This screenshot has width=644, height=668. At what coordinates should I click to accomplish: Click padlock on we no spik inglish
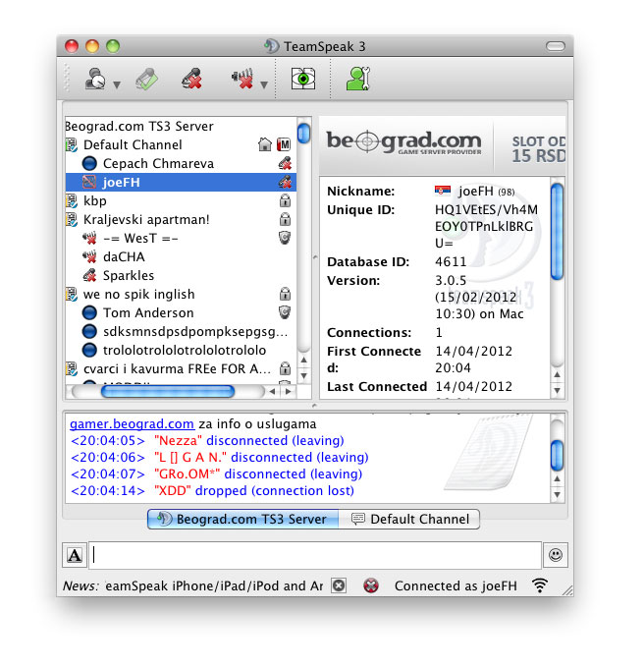coord(285,294)
